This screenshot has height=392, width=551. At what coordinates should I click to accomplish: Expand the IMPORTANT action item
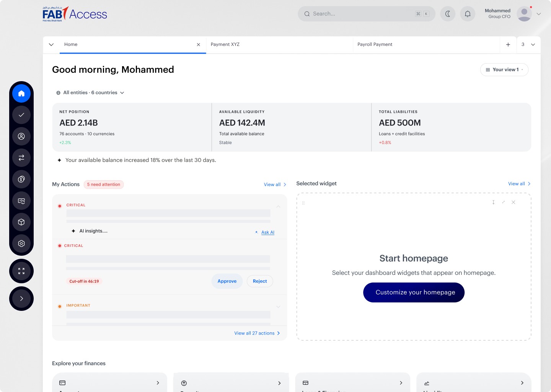click(279, 307)
